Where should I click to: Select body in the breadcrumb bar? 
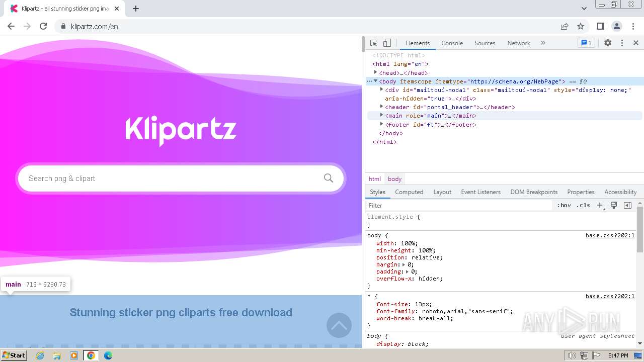395,179
